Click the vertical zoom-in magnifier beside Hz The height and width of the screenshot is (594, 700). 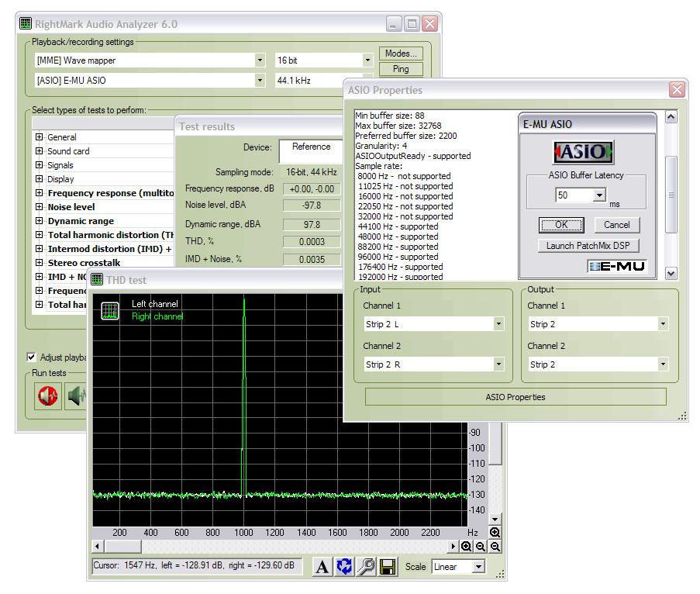pos(495,532)
